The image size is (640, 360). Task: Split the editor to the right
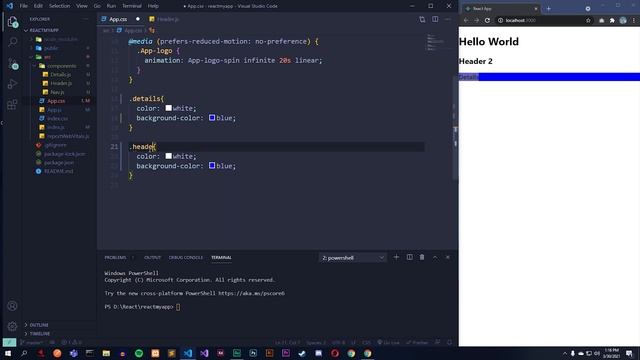pyautogui.click(x=435, y=19)
